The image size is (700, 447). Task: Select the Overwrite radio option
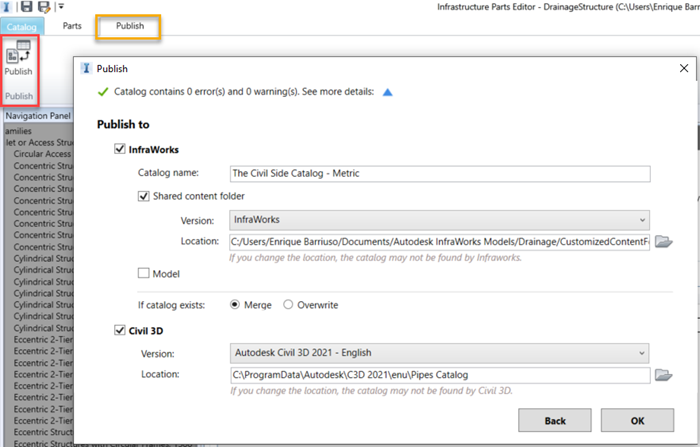tap(288, 305)
